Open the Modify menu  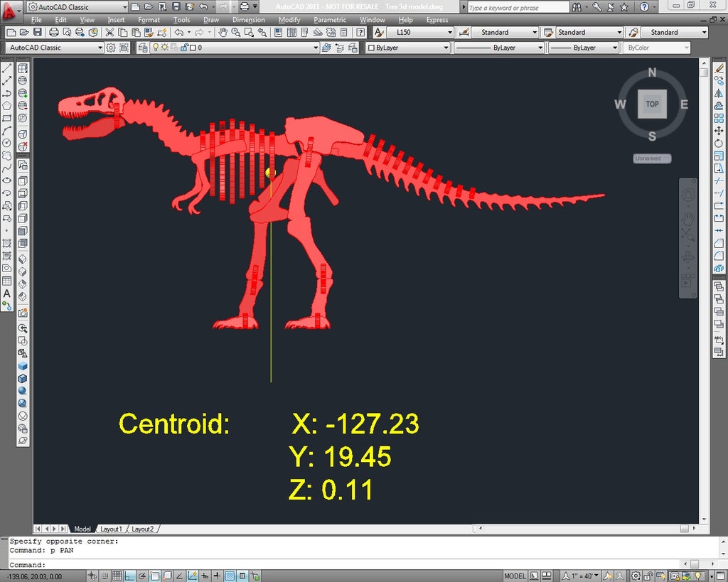pyautogui.click(x=289, y=20)
